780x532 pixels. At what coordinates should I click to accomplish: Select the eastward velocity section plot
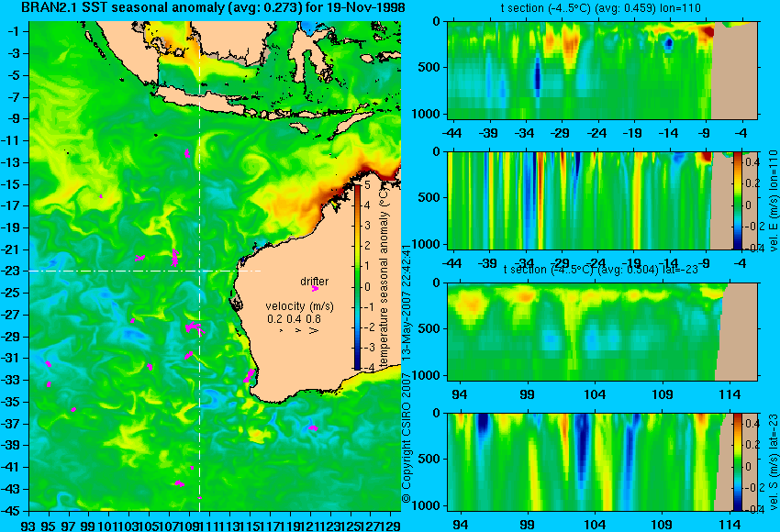point(603,200)
